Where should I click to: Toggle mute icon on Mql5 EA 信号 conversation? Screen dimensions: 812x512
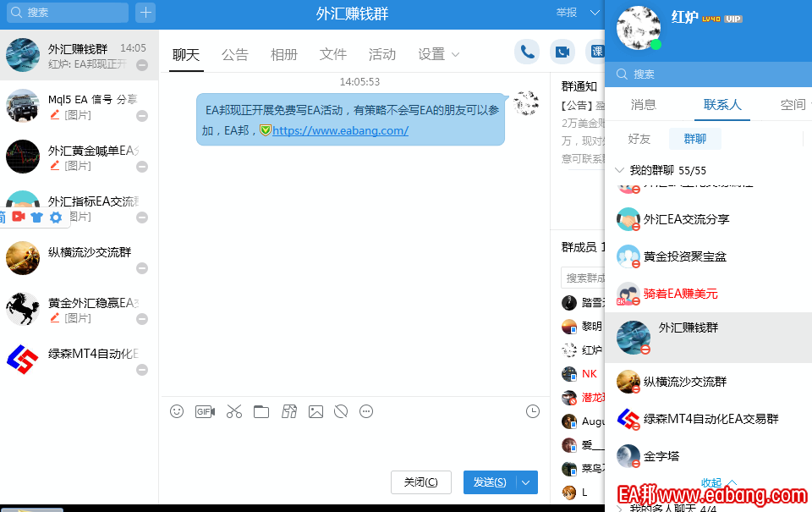coord(142,116)
